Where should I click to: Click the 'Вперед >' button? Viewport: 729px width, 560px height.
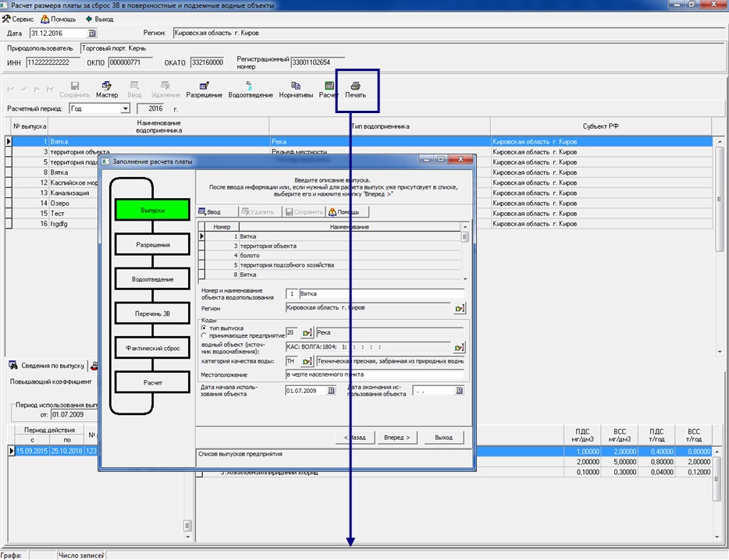coord(397,438)
